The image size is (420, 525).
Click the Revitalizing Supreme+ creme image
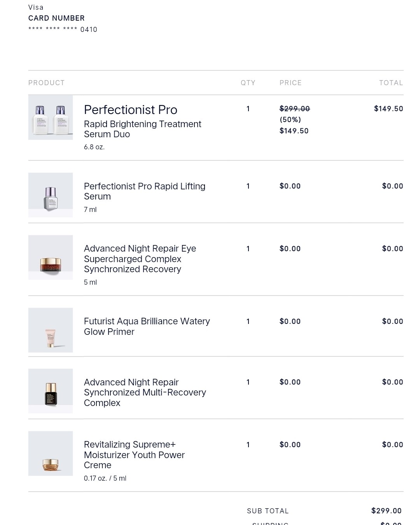point(51,453)
